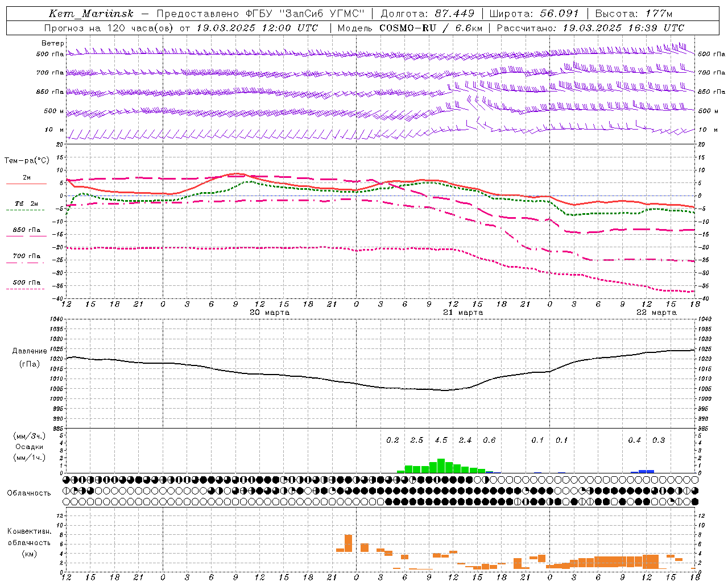The width and height of the screenshot is (728, 582).
Task: Click the 2.5 precipitation total value
Action: (417, 440)
